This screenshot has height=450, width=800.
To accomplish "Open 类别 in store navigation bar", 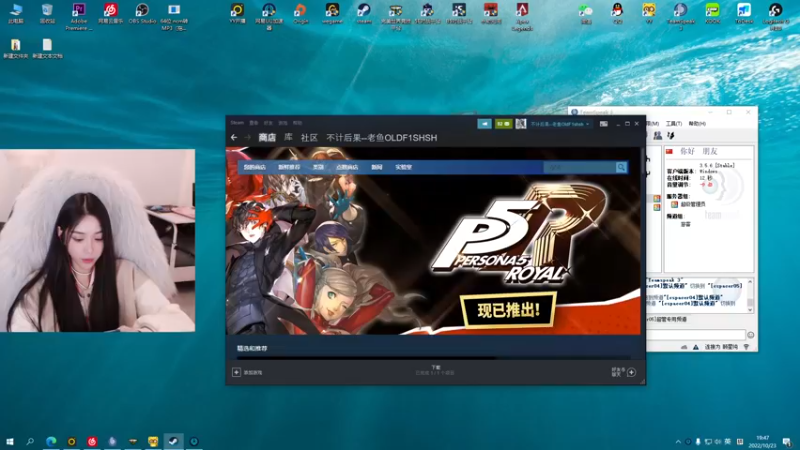I will coord(318,167).
